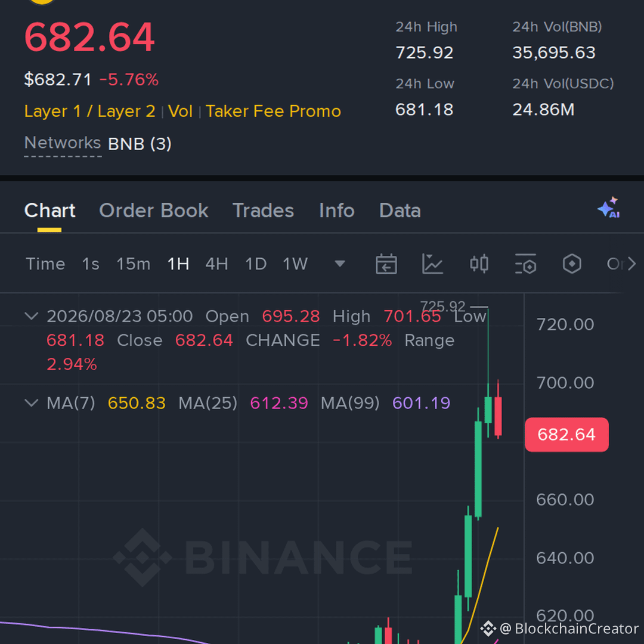Tap the MA(25) value 612.39
This screenshot has height=644, width=644.
pyautogui.click(x=279, y=403)
